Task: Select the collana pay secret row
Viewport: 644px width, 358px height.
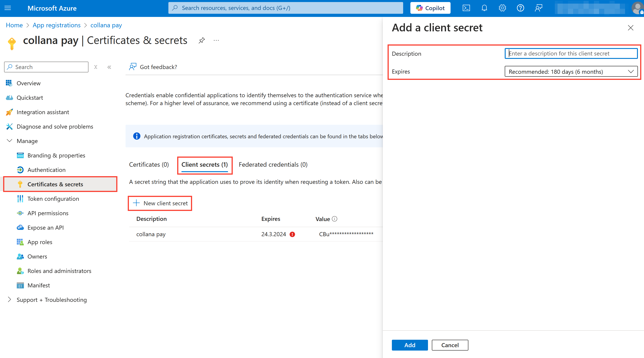Action: coord(256,234)
